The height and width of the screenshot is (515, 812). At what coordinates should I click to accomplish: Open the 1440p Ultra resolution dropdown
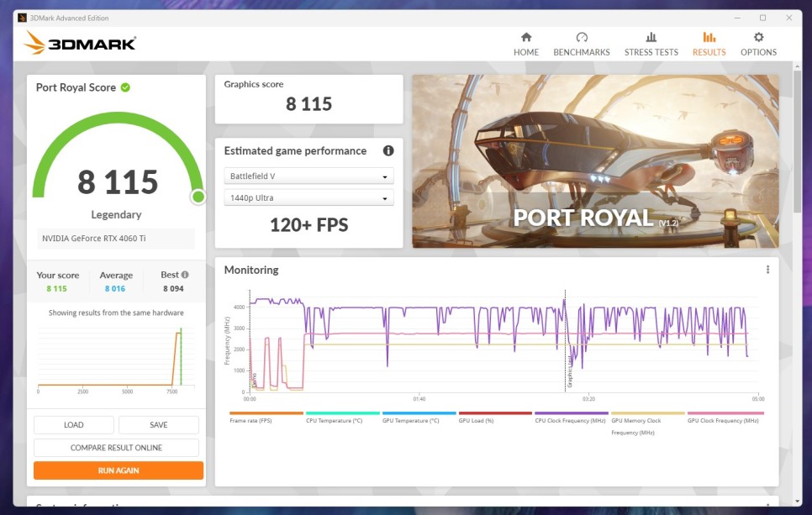[308, 197]
